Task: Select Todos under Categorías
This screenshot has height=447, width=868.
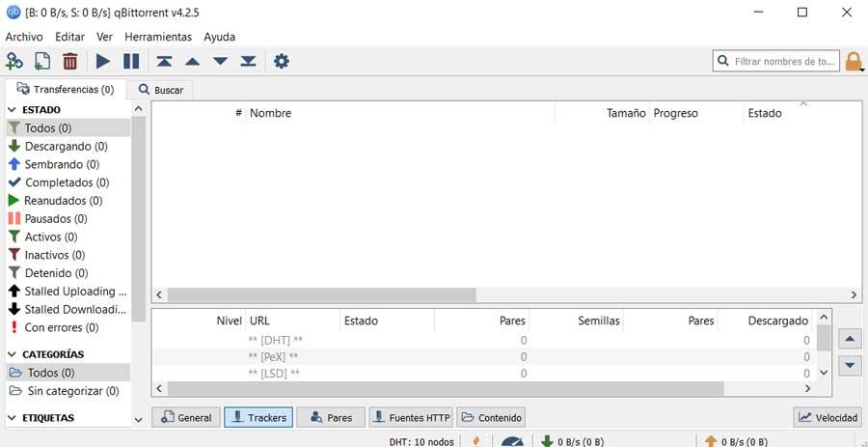Action: click(x=68, y=373)
